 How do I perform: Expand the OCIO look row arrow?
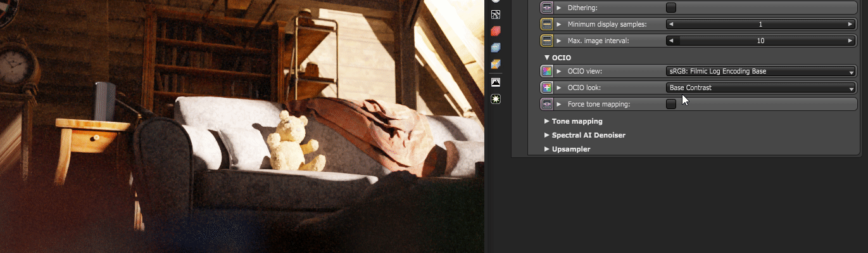click(x=559, y=88)
